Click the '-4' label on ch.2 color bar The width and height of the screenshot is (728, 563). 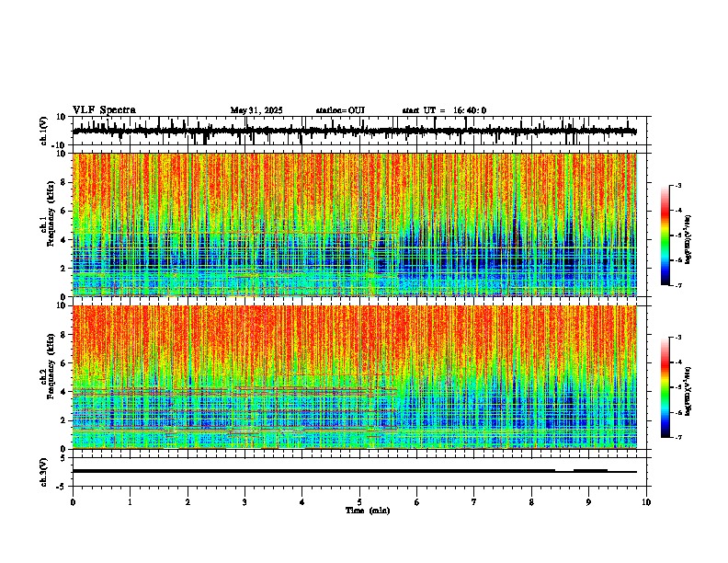coord(678,362)
